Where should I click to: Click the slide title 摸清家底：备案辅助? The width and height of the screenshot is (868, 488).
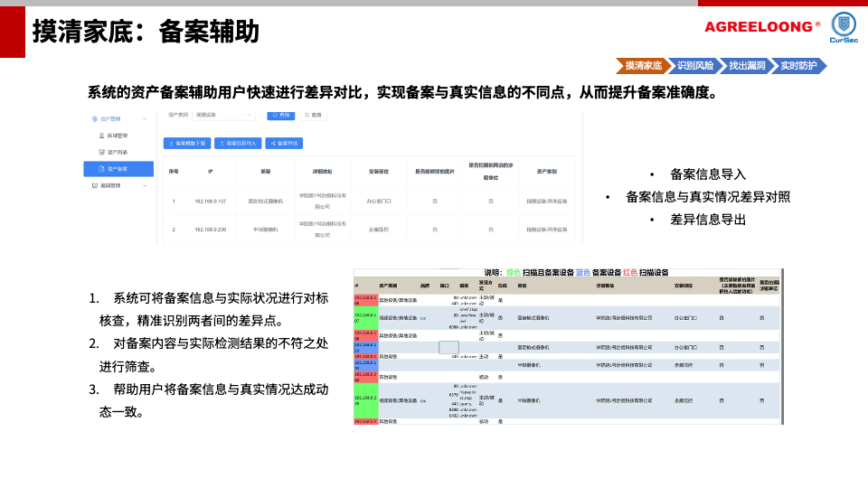(x=146, y=31)
